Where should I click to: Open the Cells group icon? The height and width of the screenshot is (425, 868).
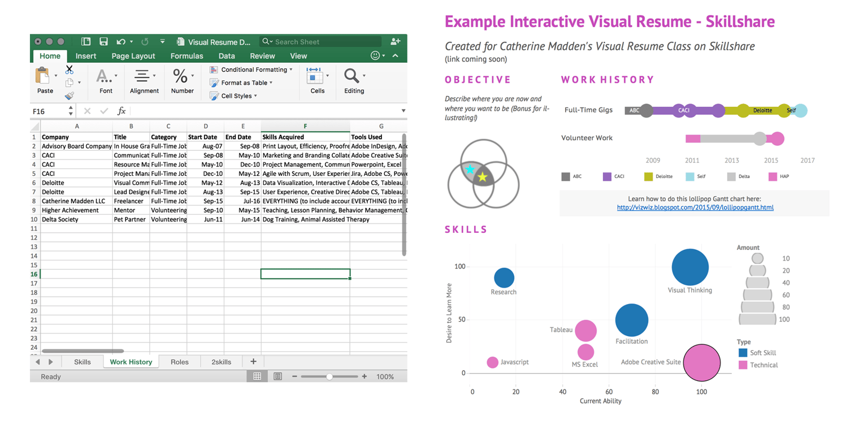(314, 76)
